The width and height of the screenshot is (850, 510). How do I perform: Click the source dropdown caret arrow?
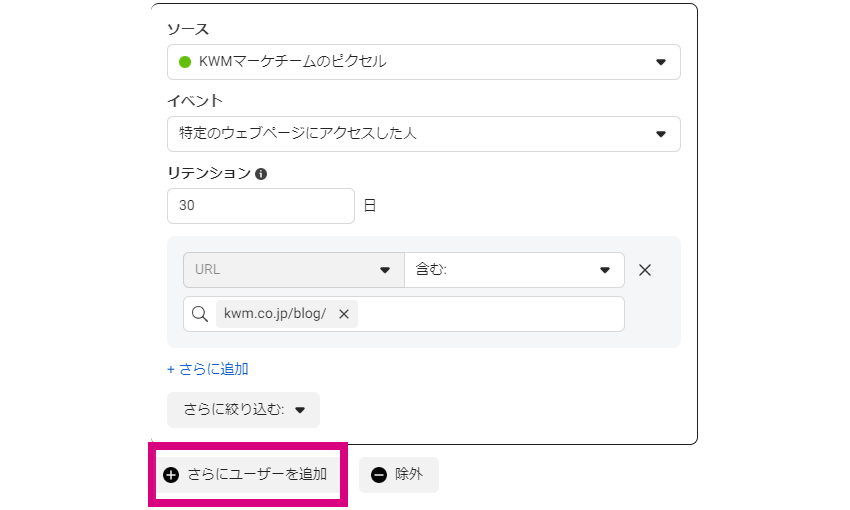(x=660, y=62)
